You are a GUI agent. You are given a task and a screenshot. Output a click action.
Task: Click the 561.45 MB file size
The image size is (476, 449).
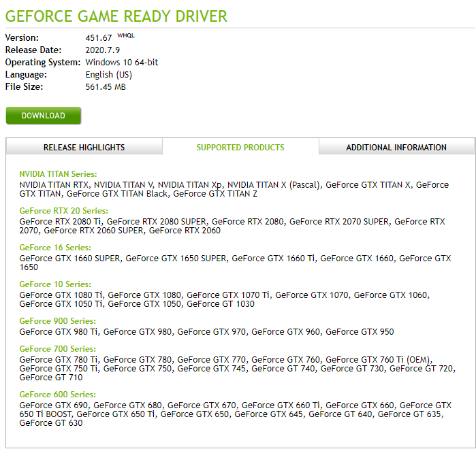(x=106, y=86)
